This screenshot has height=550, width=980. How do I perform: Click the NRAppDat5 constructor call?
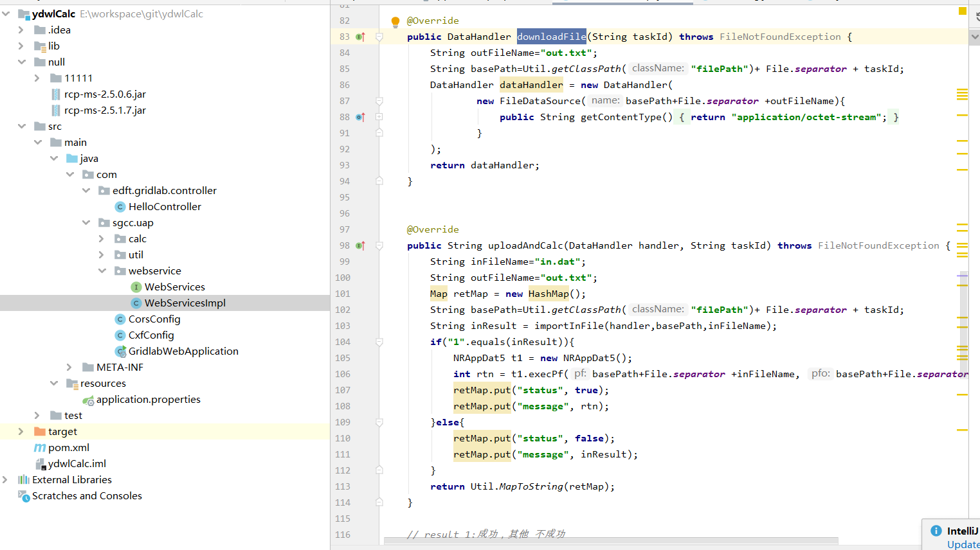point(598,358)
